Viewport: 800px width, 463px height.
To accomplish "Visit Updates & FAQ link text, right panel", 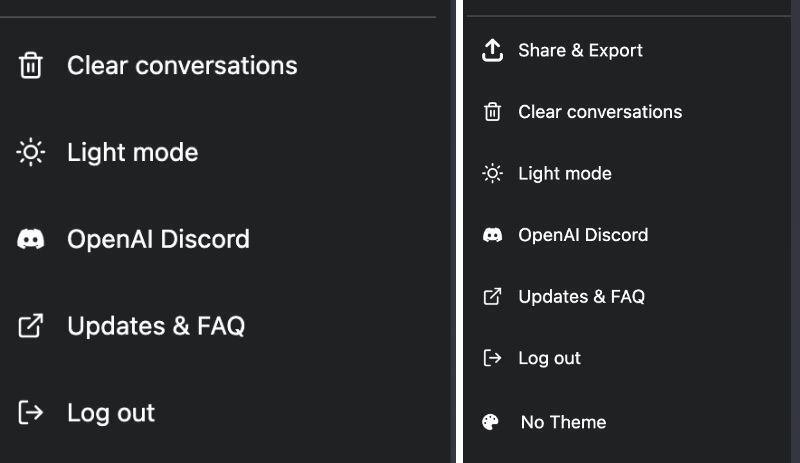I will (581, 297).
